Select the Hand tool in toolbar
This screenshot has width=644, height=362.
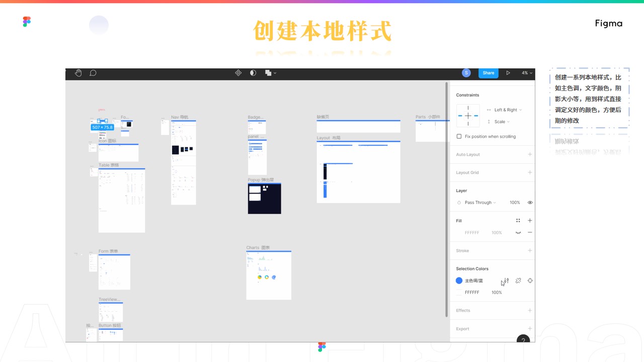pos(78,73)
